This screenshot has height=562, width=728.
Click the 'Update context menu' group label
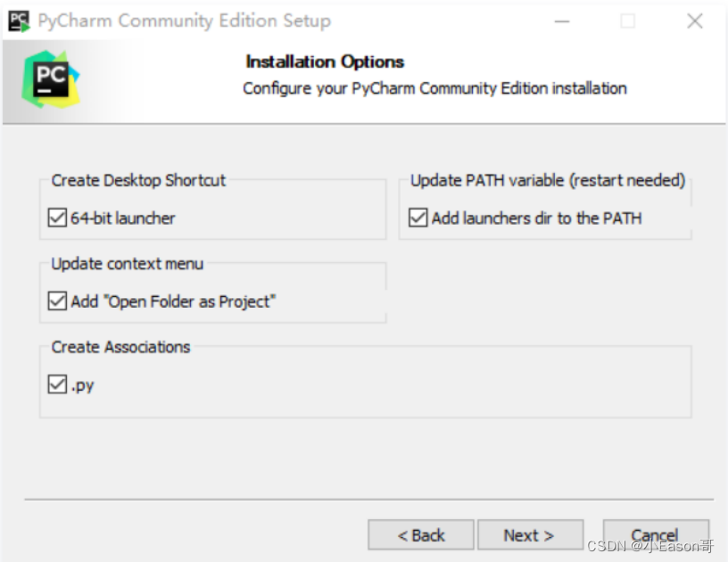click(x=128, y=263)
